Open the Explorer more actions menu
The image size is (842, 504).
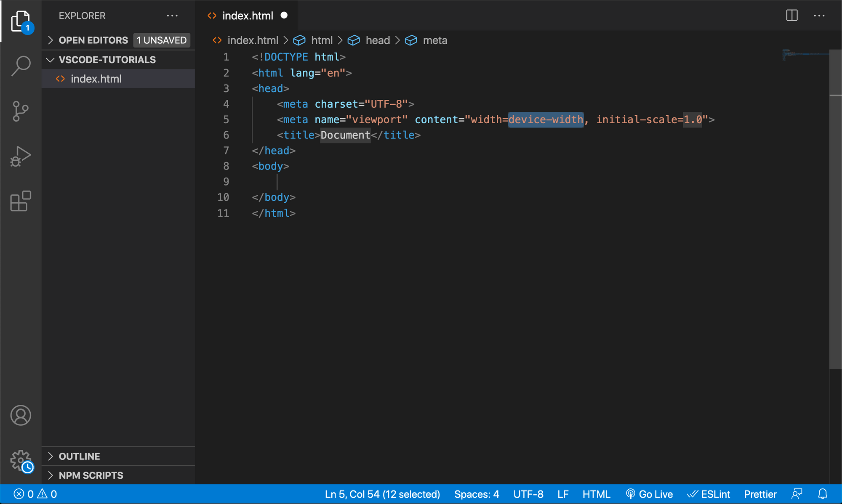pos(172,16)
